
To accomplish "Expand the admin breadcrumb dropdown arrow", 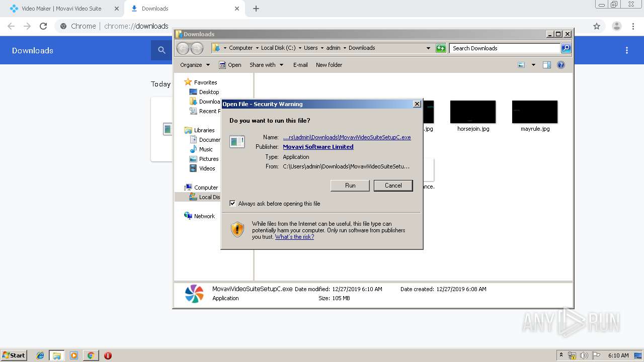I will click(345, 48).
